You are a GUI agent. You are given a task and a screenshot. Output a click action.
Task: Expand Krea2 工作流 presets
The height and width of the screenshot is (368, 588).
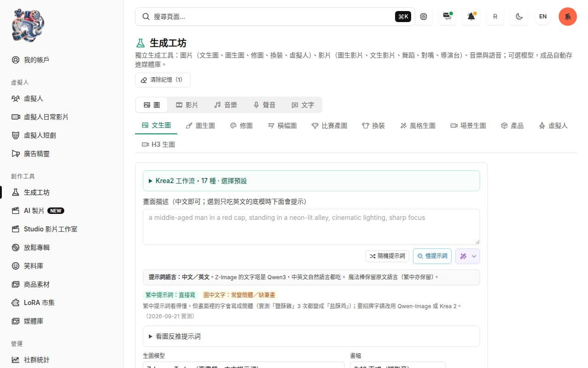pos(311,181)
